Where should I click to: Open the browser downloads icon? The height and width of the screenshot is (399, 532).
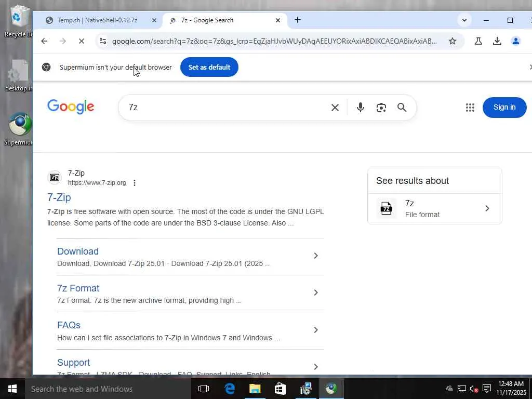click(497, 41)
